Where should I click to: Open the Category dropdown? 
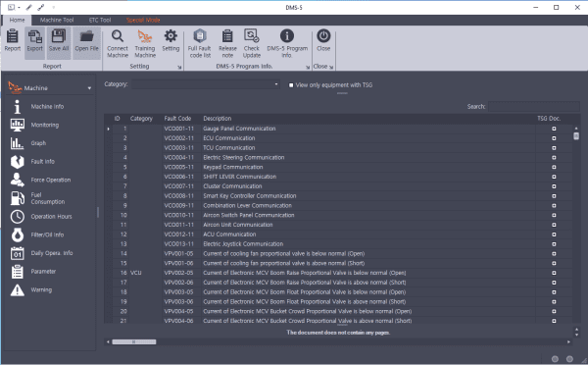coord(276,84)
